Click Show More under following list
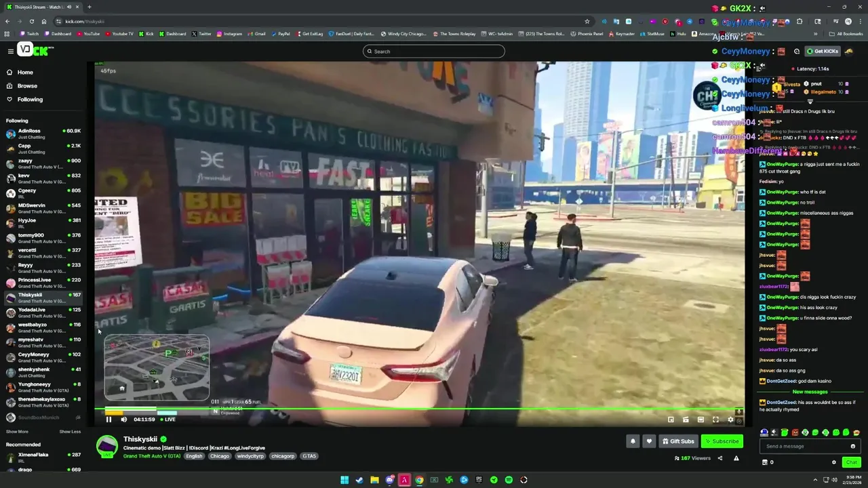This screenshot has height=488, width=868. click(x=17, y=432)
